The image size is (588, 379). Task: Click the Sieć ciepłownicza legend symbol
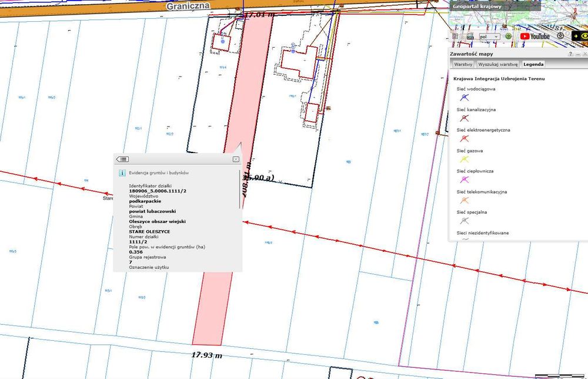[465, 179]
